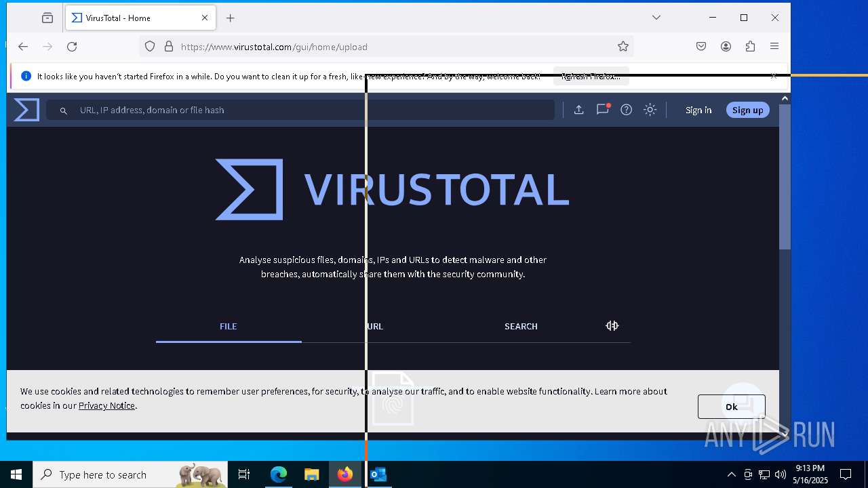Open the action center notification icon
868x488 pixels.
(846, 474)
